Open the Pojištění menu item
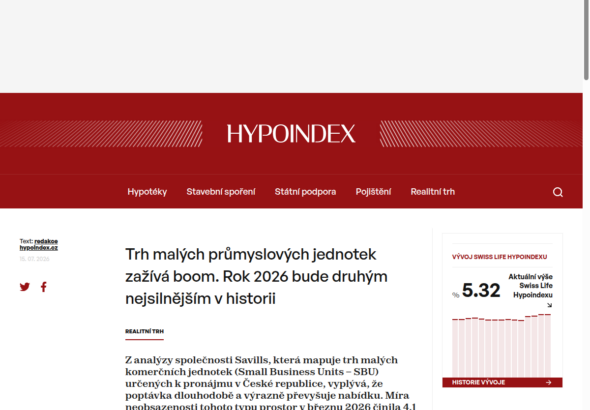 [373, 192]
